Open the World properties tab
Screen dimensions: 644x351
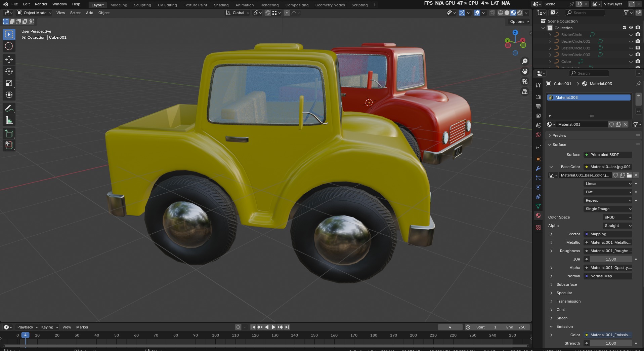pos(538,135)
